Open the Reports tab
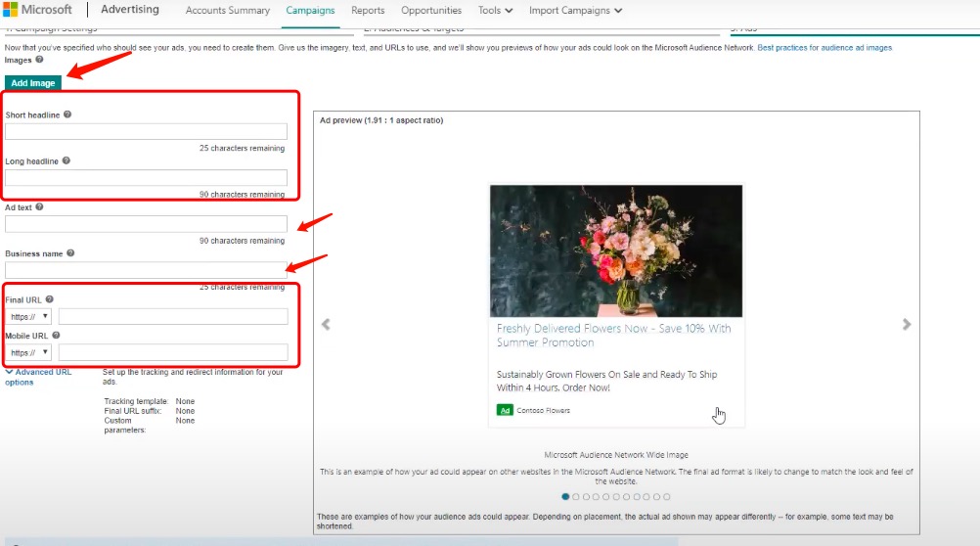Viewport: 980px width, 546px height. 368,10
